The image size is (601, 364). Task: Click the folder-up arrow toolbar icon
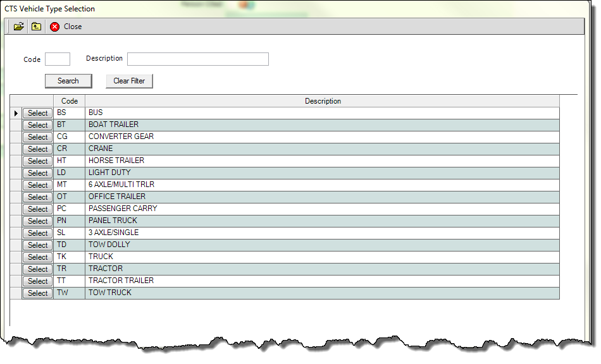36,27
